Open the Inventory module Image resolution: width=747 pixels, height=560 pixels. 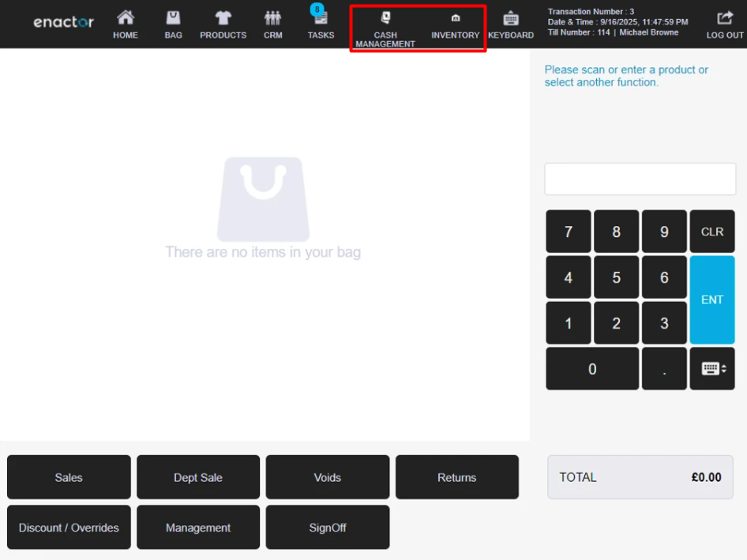pyautogui.click(x=455, y=24)
